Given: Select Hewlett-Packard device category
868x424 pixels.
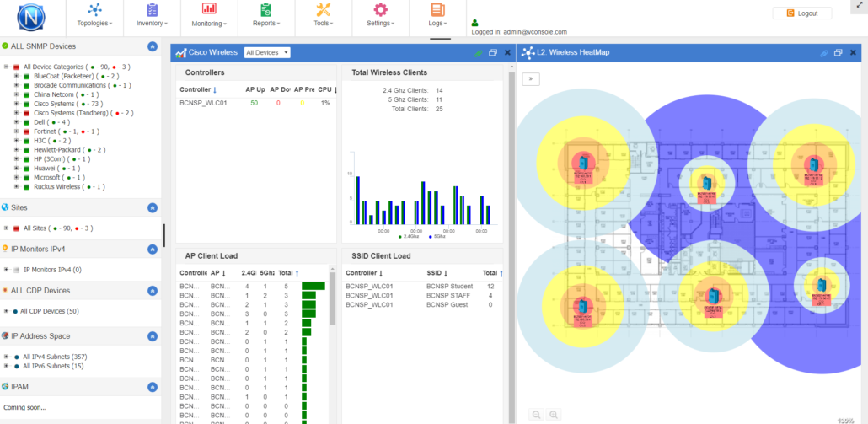Looking at the screenshot, I should pyautogui.click(x=69, y=149).
